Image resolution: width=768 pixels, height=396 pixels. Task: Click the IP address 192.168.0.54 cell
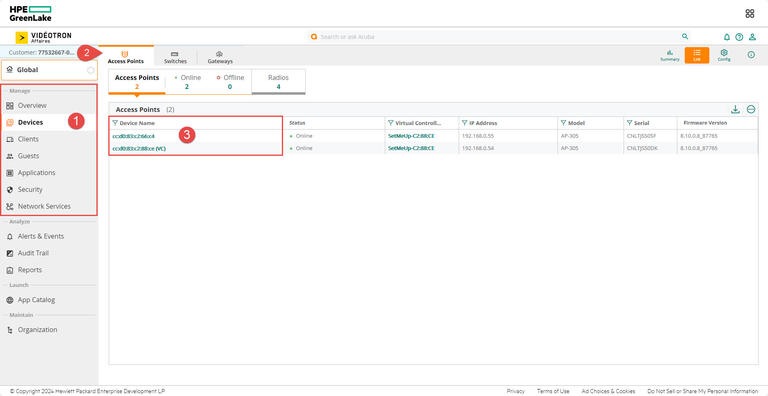[x=478, y=148]
